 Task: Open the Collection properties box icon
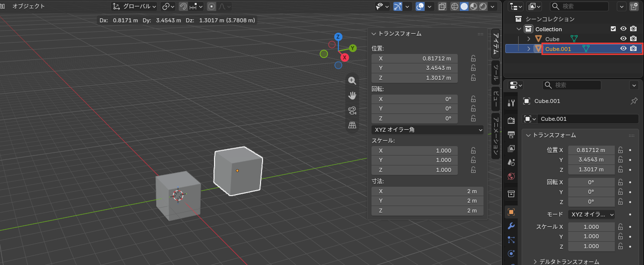tap(511, 194)
